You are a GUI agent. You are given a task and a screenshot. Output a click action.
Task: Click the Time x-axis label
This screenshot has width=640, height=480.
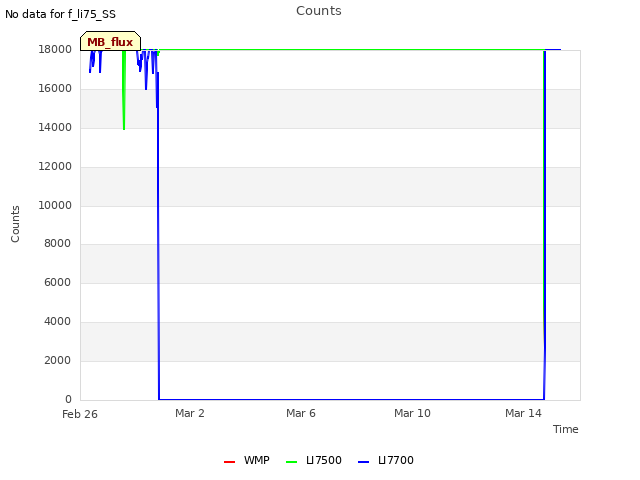(x=565, y=429)
